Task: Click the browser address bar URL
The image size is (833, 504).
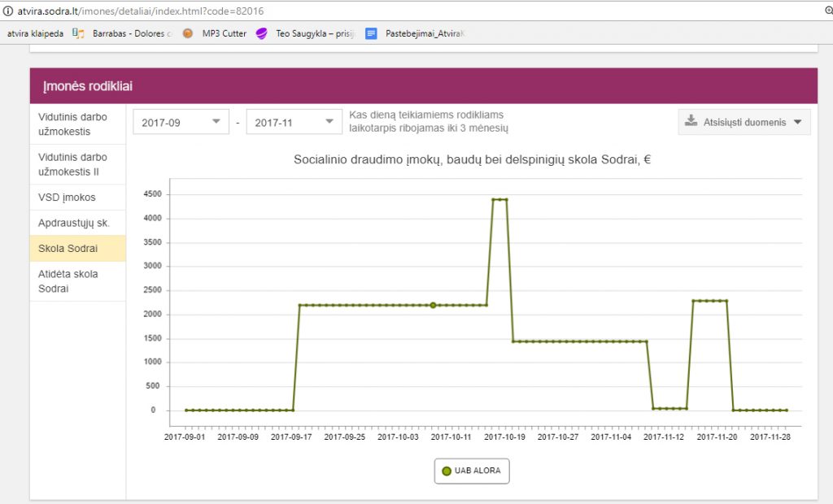Action: click(x=140, y=11)
